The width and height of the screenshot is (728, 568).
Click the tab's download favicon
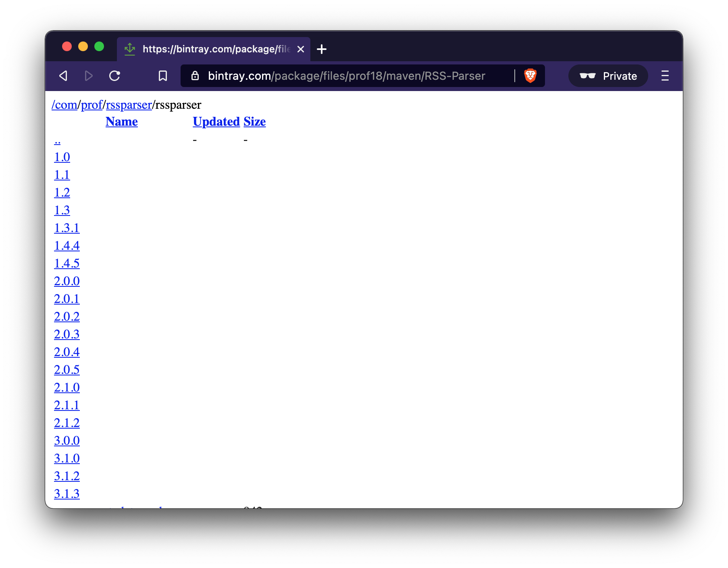130,49
